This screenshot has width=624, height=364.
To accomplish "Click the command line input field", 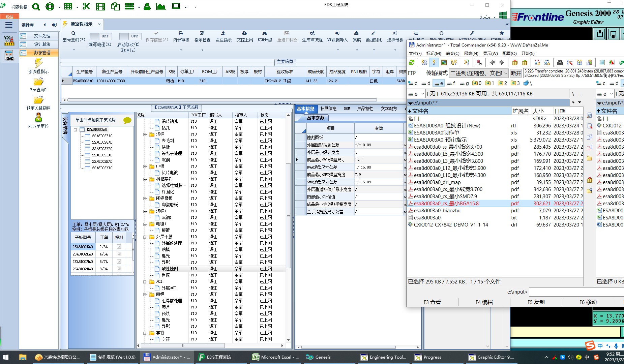I will tap(576, 292).
